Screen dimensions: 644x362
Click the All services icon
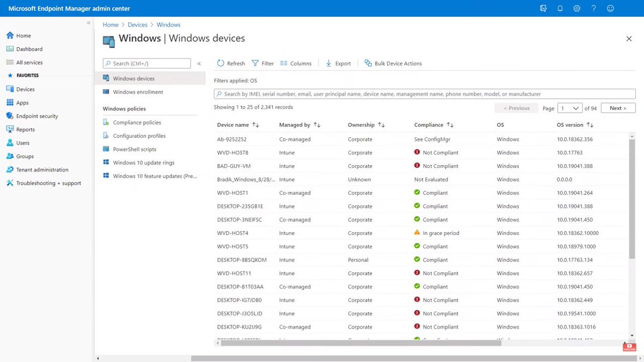pos(10,62)
